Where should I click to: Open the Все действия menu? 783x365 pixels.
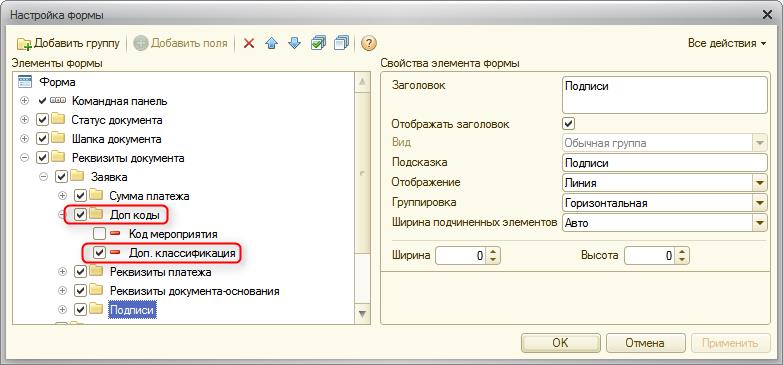click(x=727, y=43)
